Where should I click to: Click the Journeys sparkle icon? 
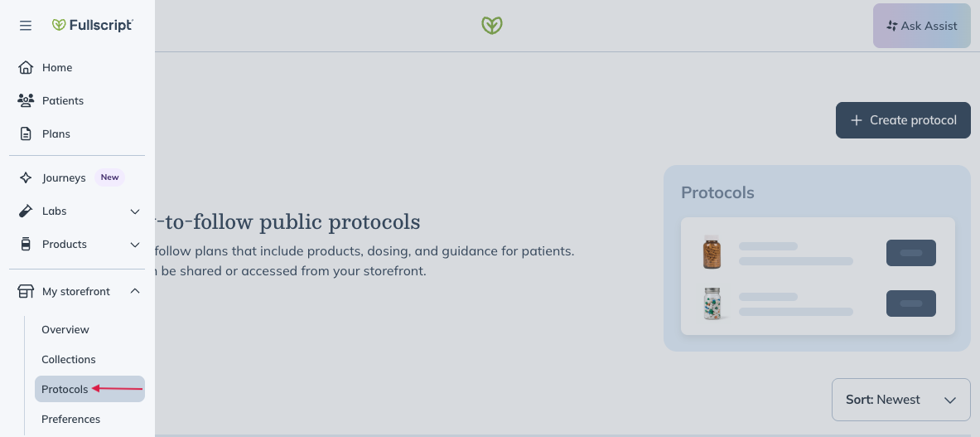pos(26,177)
